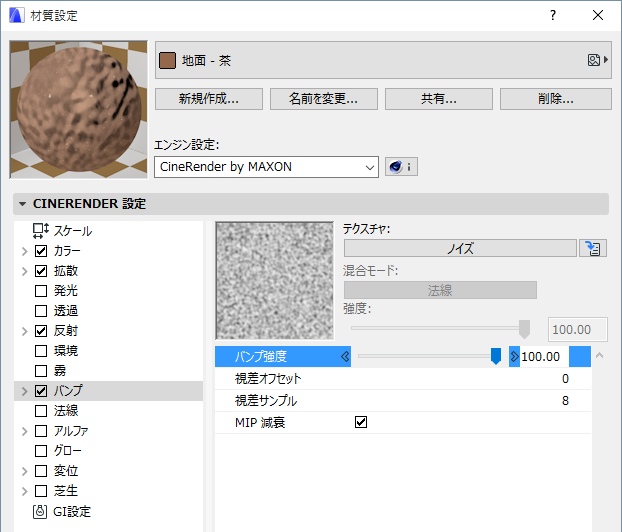The height and width of the screenshot is (532, 622).
Task: Expand the バンプ tree item arrow
Action: pyautogui.click(x=25, y=391)
